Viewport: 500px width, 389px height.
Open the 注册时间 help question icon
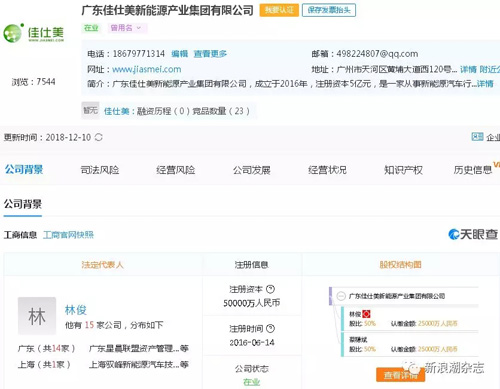271,329
